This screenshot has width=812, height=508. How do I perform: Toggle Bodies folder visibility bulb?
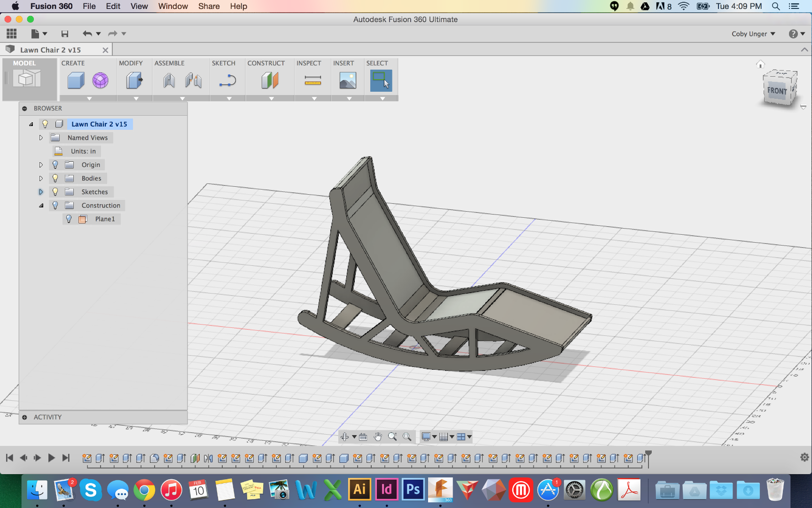(x=55, y=178)
